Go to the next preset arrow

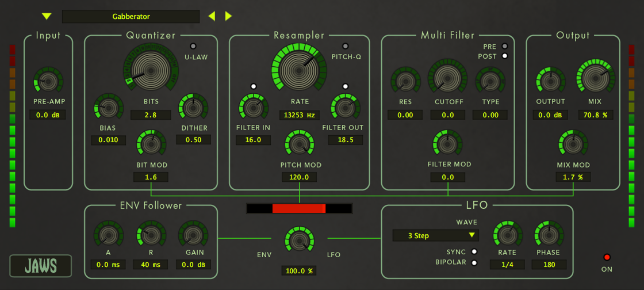click(x=228, y=17)
